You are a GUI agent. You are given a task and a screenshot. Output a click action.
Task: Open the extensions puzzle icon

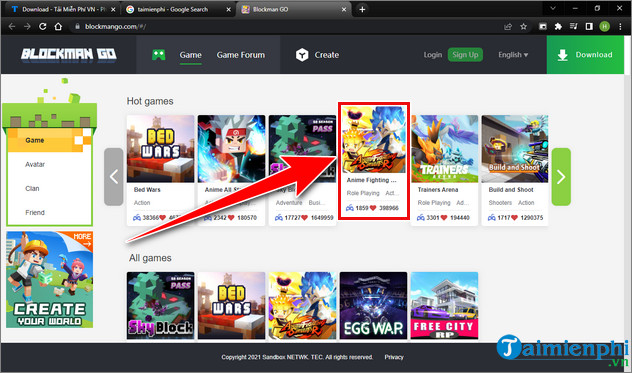pos(558,27)
